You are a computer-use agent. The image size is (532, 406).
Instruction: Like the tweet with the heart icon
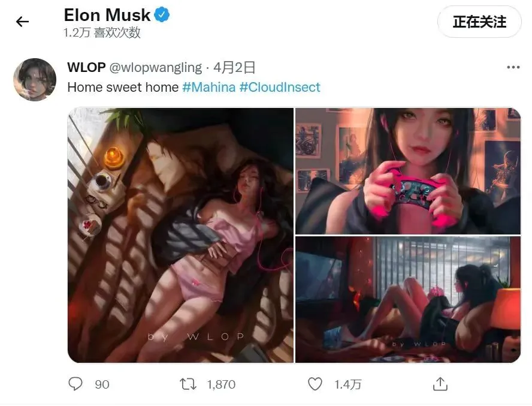(315, 384)
